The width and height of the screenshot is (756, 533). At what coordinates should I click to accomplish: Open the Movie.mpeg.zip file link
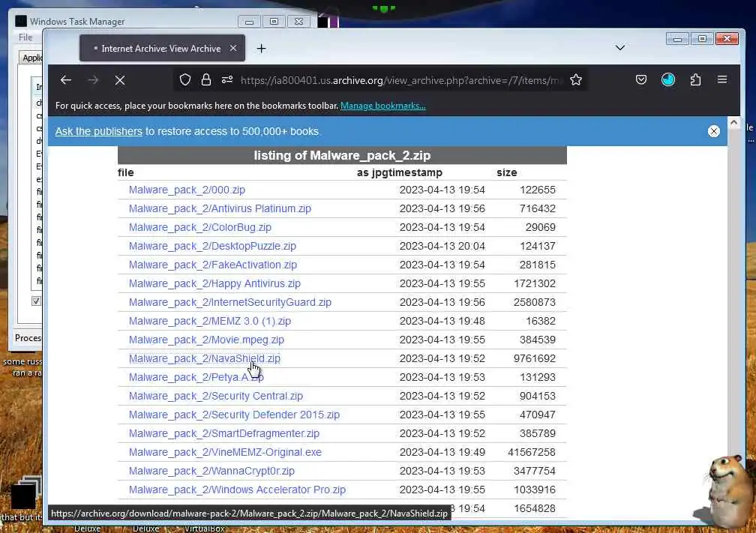[x=206, y=340]
